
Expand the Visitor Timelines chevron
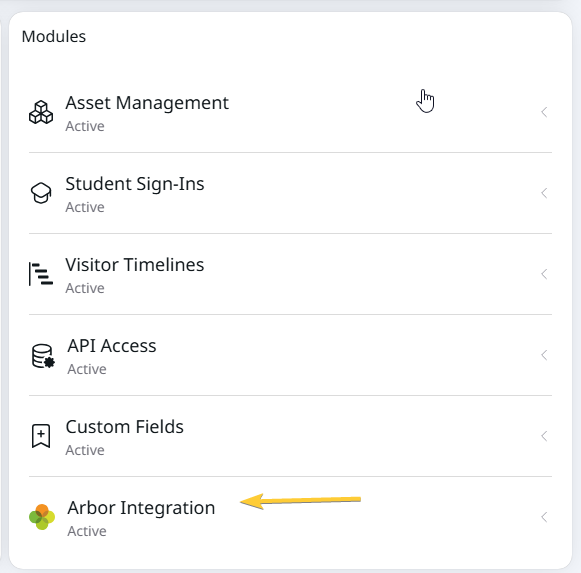(x=544, y=274)
